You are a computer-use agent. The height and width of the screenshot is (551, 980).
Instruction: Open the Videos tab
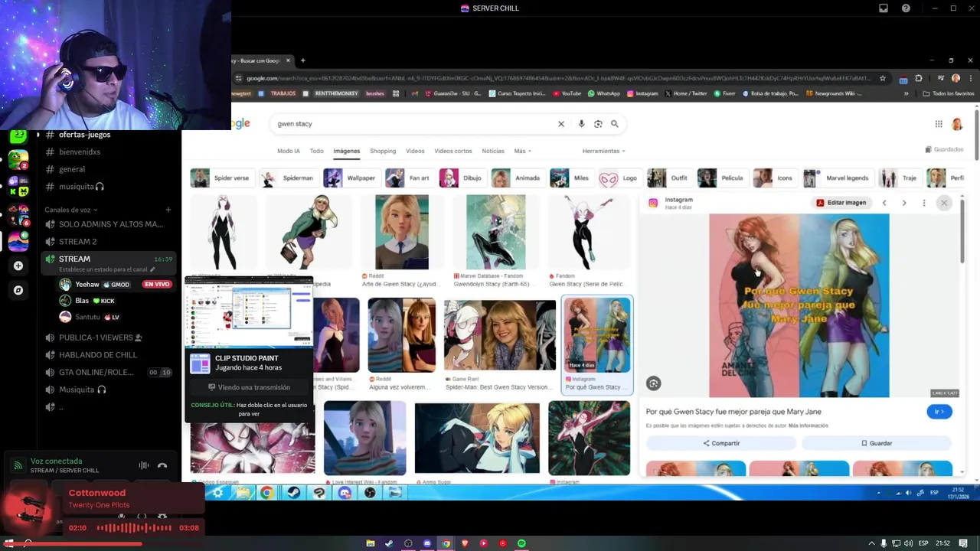415,151
